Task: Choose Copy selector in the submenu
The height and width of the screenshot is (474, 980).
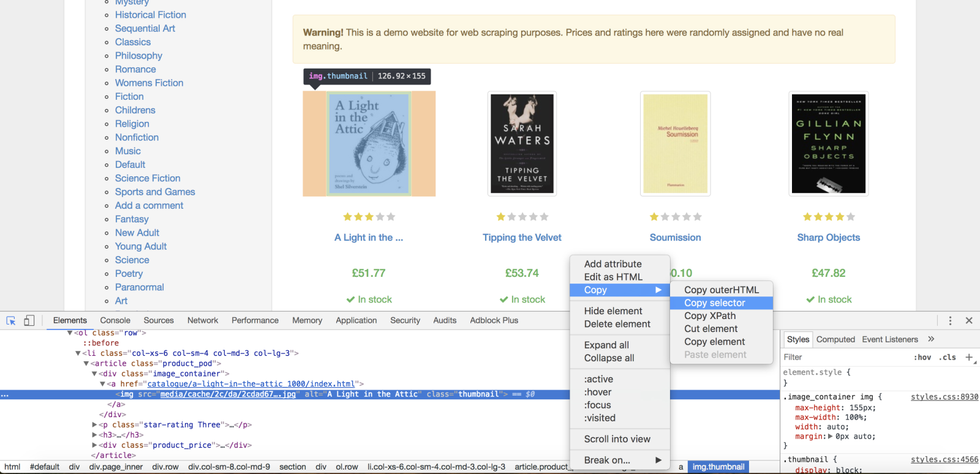Action: coord(721,303)
